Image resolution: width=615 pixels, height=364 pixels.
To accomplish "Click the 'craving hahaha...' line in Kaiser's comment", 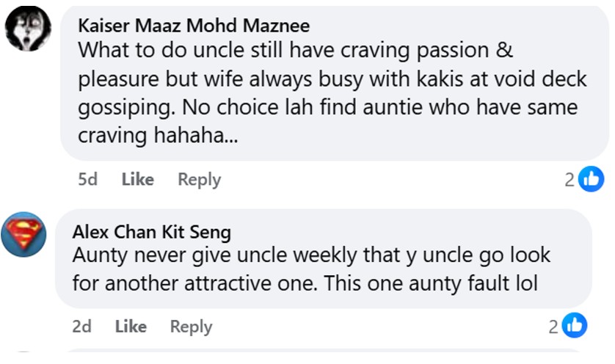I will 158,135.
